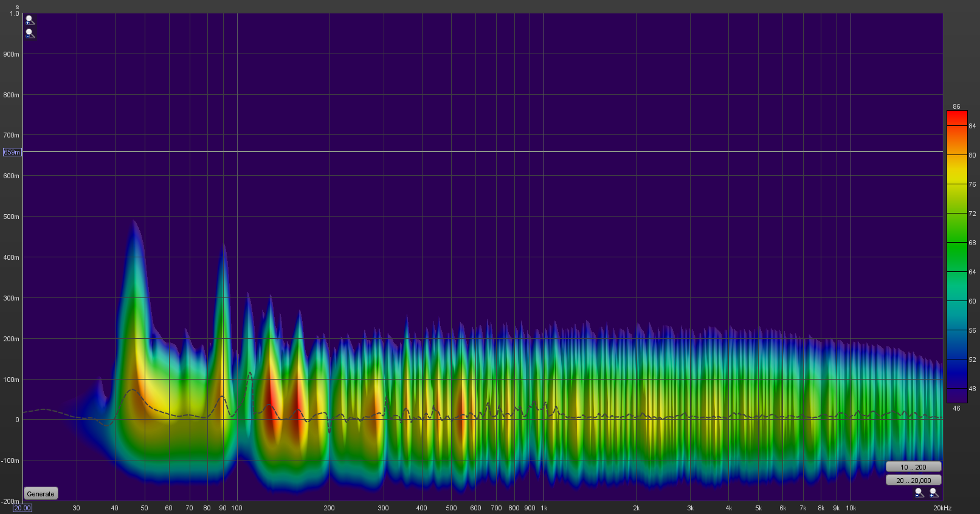Click the 20.00 frequency cursor value box
Image resolution: width=980 pixels, height=514 pixels.
pos(22,508)
